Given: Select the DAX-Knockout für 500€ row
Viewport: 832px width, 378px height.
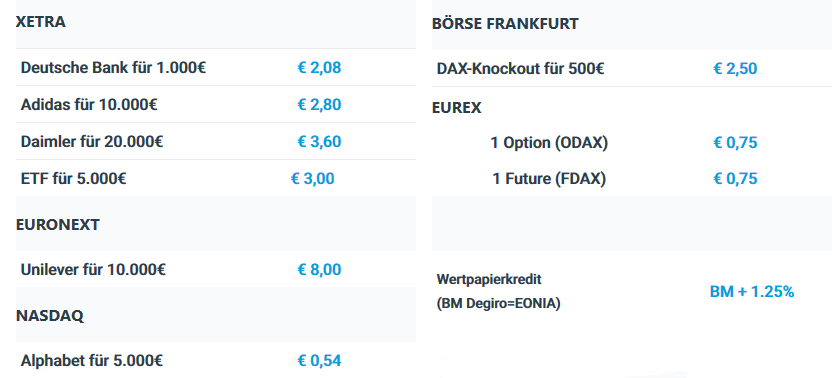Looking at the screenshot, I should (632, 68).
